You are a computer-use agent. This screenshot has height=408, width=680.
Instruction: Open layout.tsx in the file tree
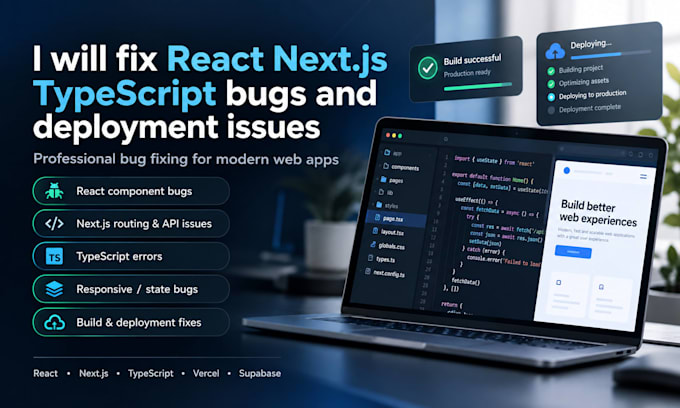point(388,232)
